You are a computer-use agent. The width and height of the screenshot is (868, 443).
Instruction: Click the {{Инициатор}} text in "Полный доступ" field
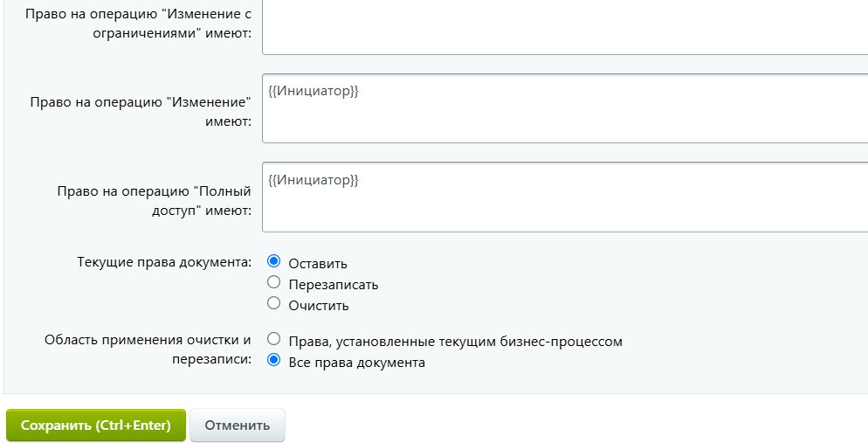click(x=313, y=180)
